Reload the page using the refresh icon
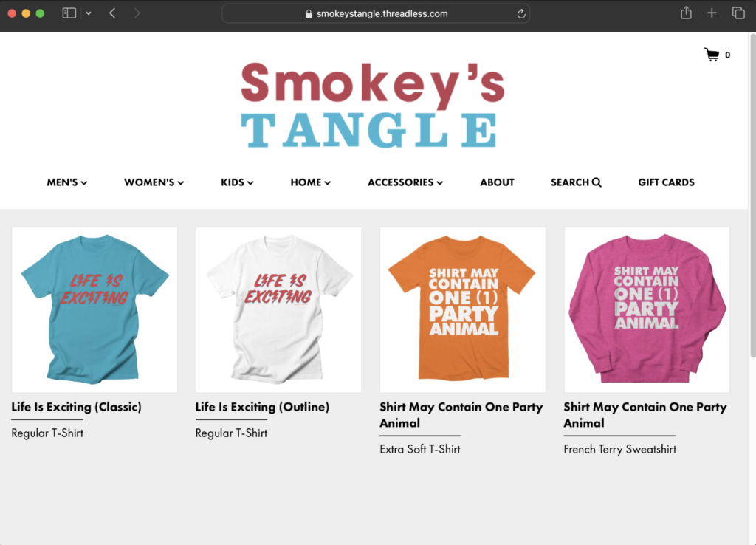The image size is (756, 545). pyautogui.click(x=521, y=13)
